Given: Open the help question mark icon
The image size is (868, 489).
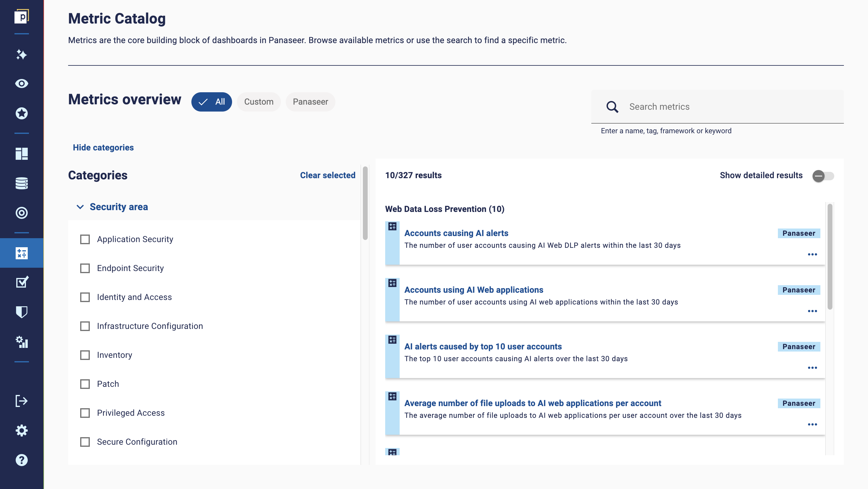Looking at the screenshot, I should (22, 460).
